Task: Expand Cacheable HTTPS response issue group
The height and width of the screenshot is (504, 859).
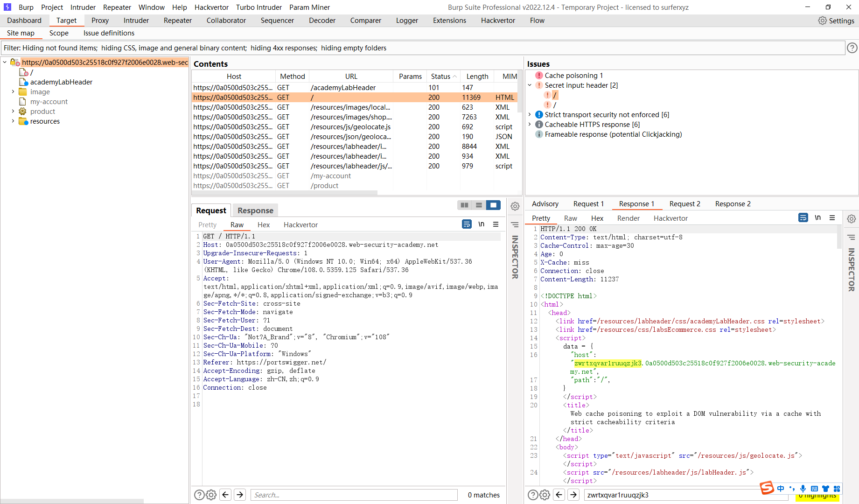Action: click(x=530, y=124)
